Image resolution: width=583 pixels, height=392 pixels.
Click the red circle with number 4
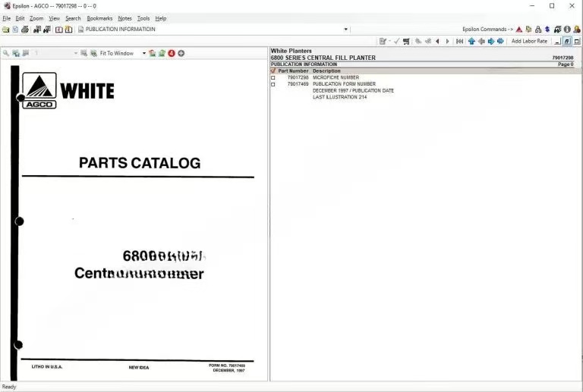(x=172, y=53)
